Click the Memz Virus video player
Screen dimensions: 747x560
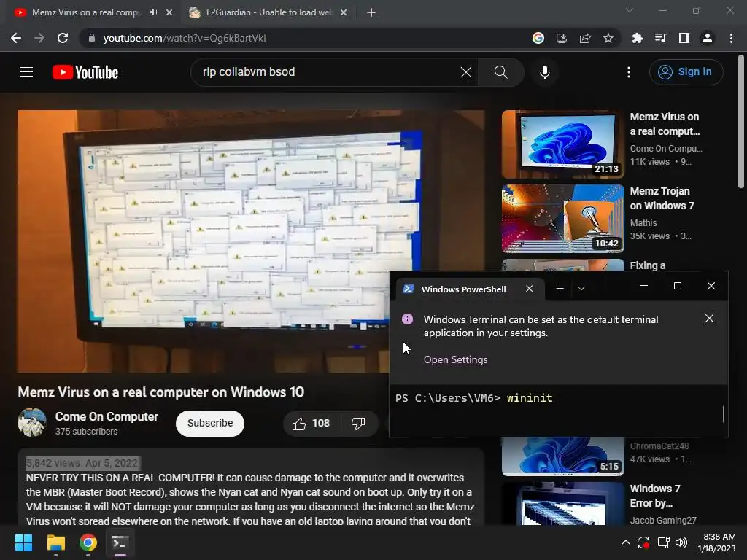point(251,241)
